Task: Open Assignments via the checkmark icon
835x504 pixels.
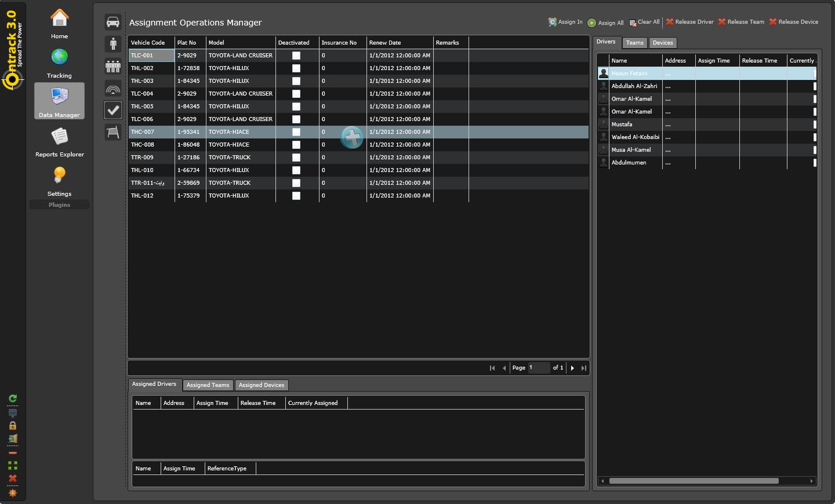Action: 112,110
